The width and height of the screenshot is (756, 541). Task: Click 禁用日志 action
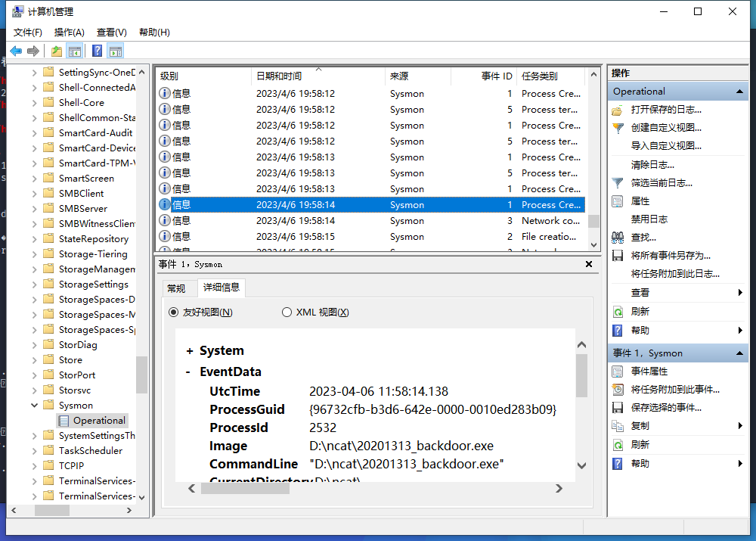(x=649, y=219)
